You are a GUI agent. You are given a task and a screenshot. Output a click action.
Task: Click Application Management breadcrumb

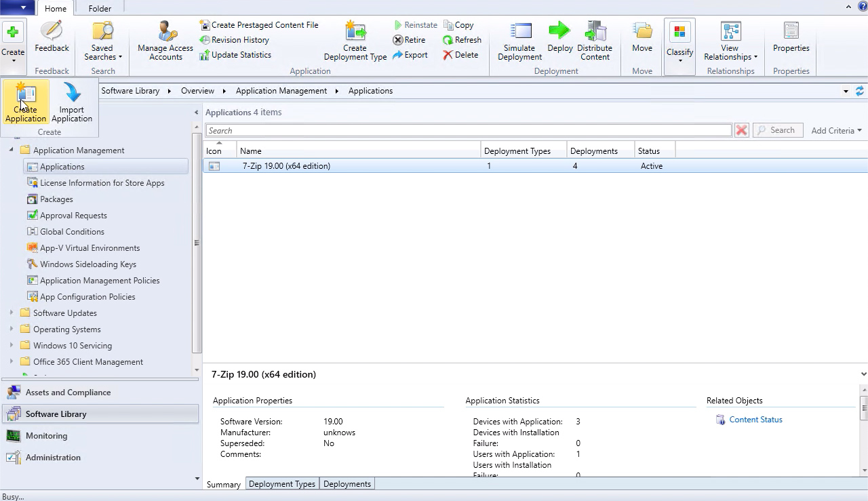(281, 91)
